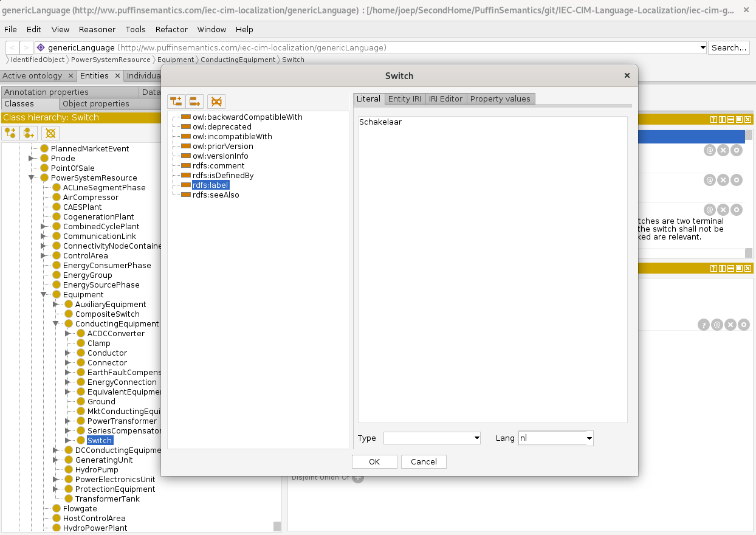Click the Search... button

[729, 47]
